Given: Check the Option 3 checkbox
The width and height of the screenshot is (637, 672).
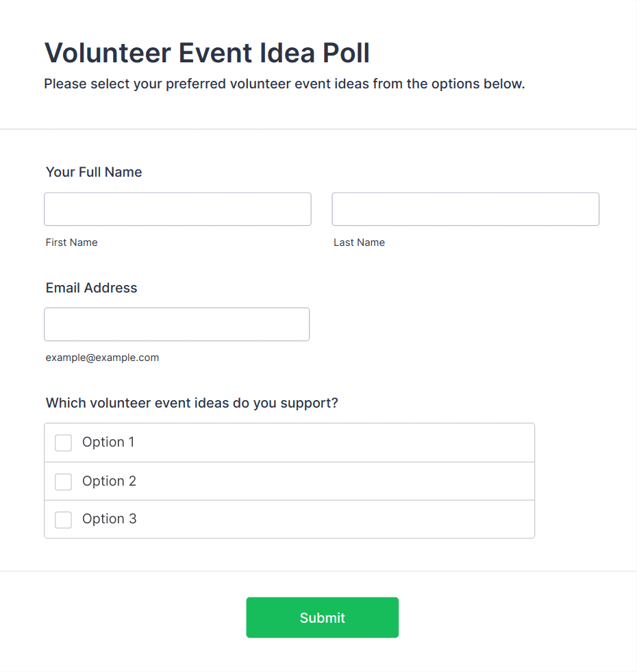Looking at the screenshot, I should (x=63, y=520).
